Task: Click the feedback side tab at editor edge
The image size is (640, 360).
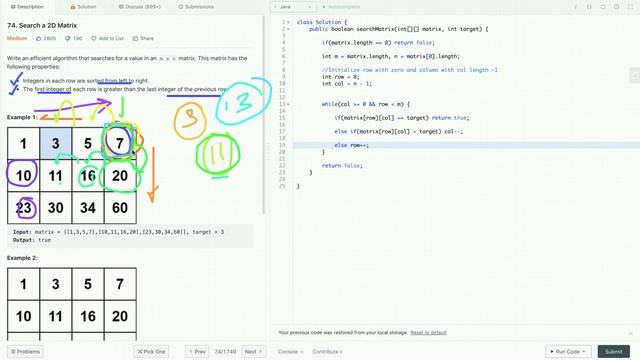Action: (635, 75)
